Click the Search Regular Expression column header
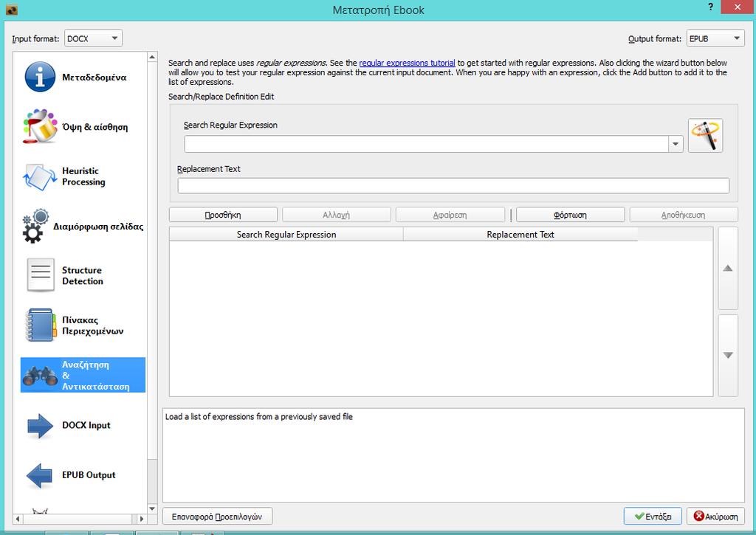 click(x=286, y=234)
